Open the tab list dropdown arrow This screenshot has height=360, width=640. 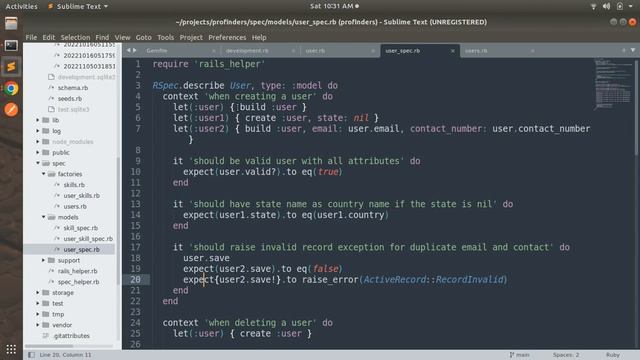click(x=633, y=50)
